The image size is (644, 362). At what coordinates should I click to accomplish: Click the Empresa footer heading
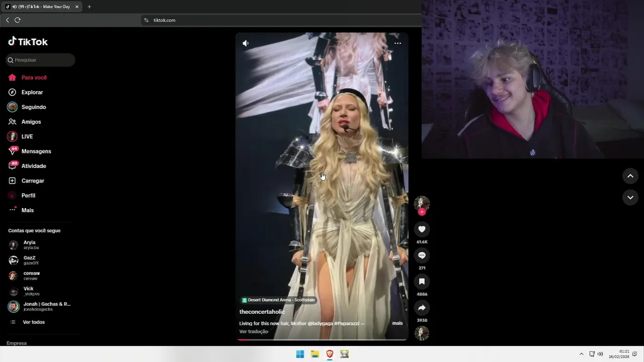pyautogui.click(x=17, y=343)
